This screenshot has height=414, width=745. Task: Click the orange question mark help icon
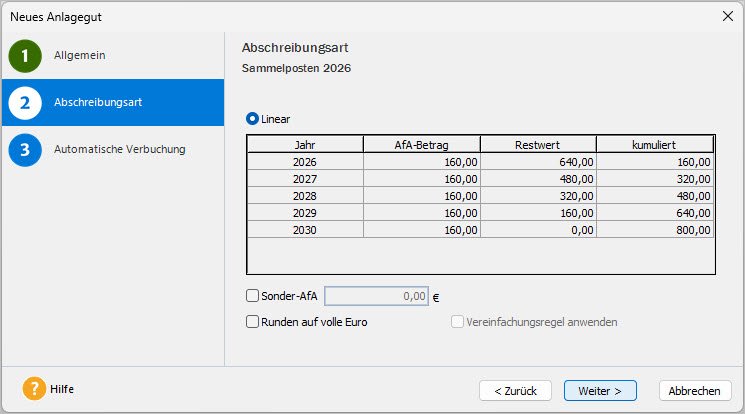[34, 389]
